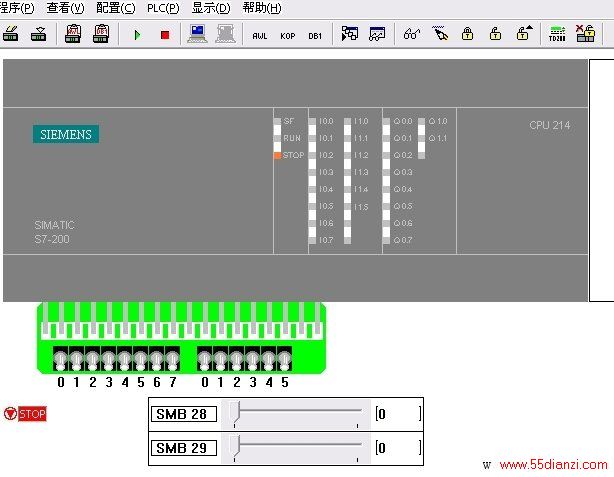
Task: Open the AWL program view
Action: tap(260, 36)
